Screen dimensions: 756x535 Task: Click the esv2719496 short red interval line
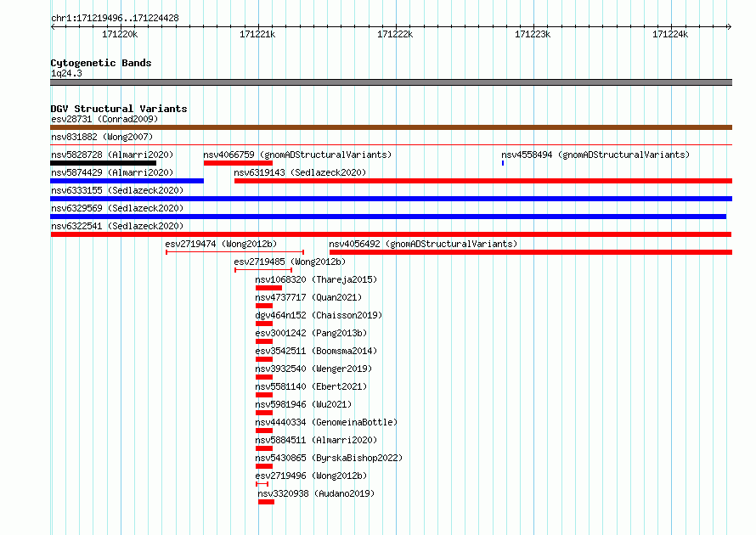tap(262, 484)
